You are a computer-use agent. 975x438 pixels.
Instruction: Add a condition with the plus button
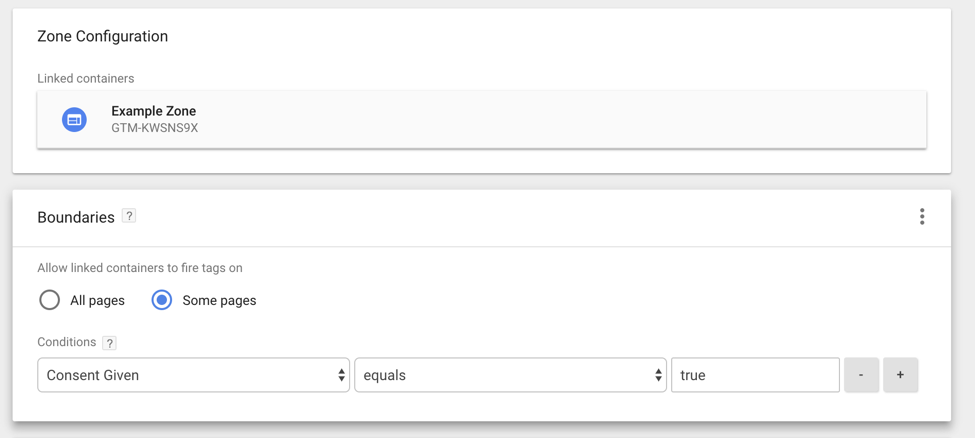(x=900, y=375)
